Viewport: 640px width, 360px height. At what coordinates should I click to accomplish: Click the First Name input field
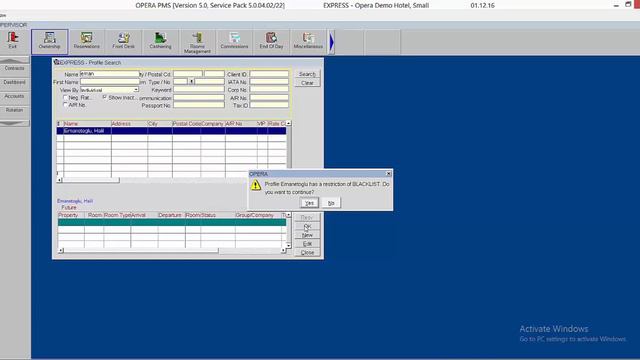pos(109,82)
